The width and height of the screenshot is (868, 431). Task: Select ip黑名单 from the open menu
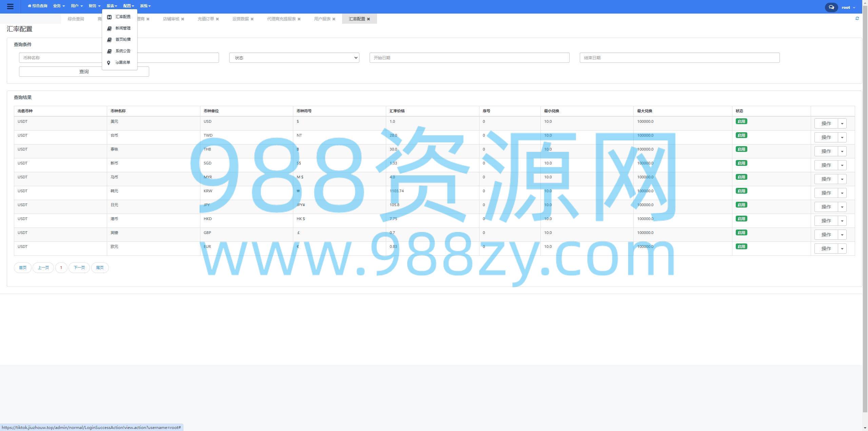(x=122, y=62)
